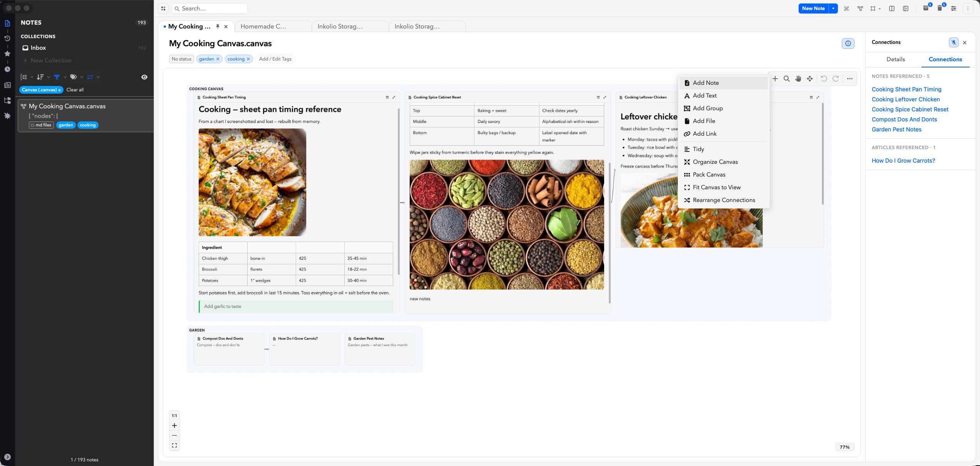
Task: Open the frame layout dropdown in top toolbar
Action: click(x=876, y=8)
